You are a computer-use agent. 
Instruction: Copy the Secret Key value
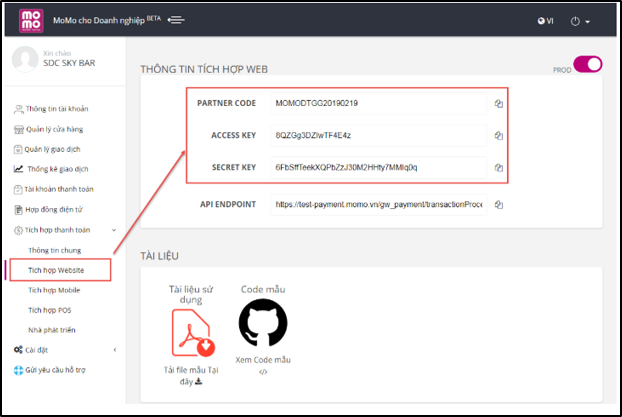[499, 168]
